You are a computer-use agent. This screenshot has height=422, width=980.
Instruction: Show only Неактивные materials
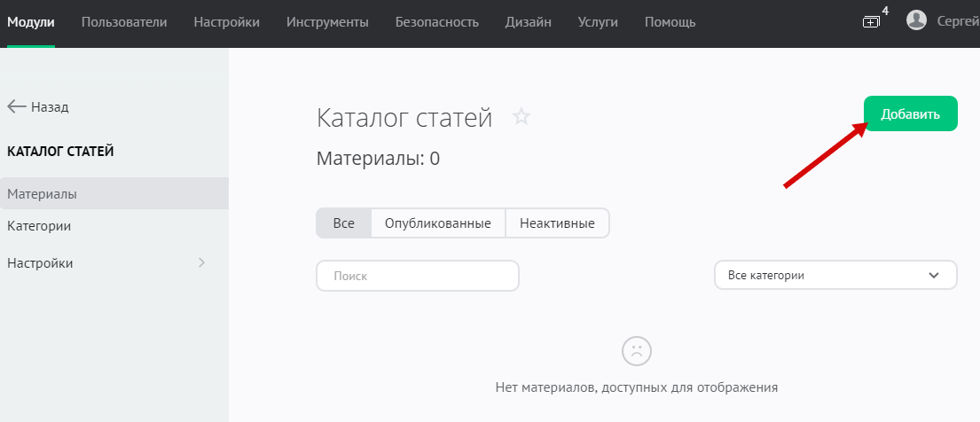[x=557, y=223]
